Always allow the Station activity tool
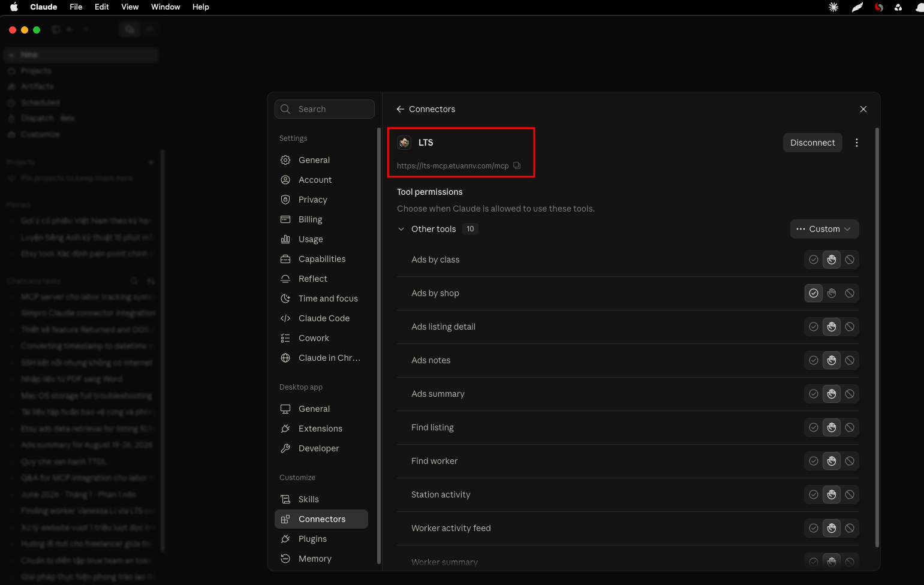The height and width of the screenshot is (585, 924). click(x=814, y=494)
